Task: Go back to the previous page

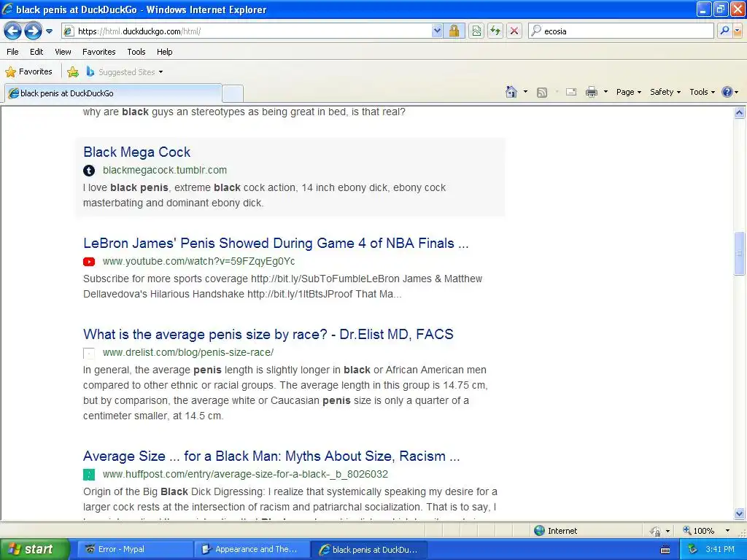Action: coord(13,31)
